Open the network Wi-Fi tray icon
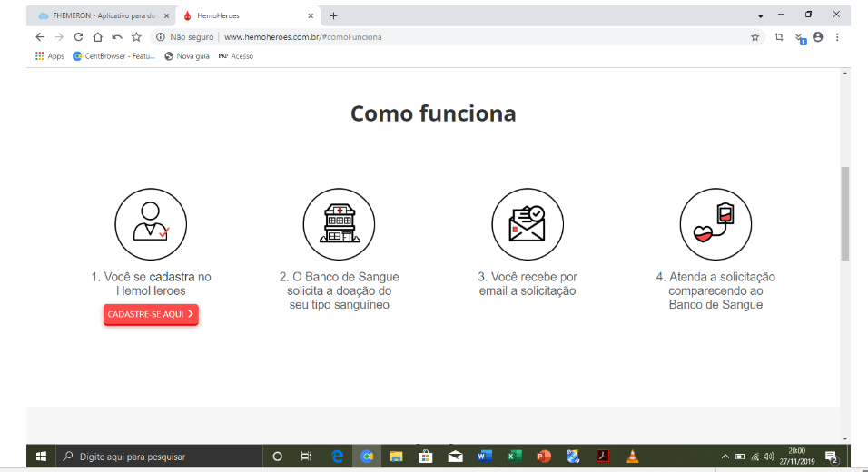 pyautogui.click(x=755, y=457)
